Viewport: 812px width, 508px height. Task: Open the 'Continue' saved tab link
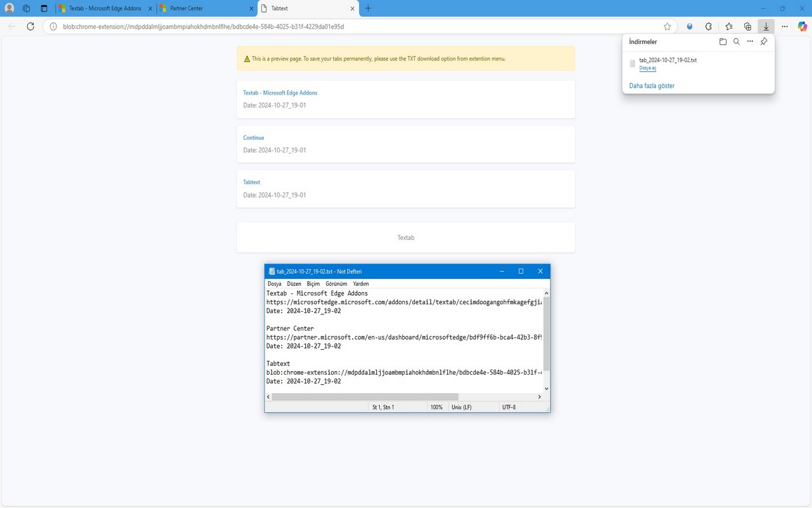254,138
